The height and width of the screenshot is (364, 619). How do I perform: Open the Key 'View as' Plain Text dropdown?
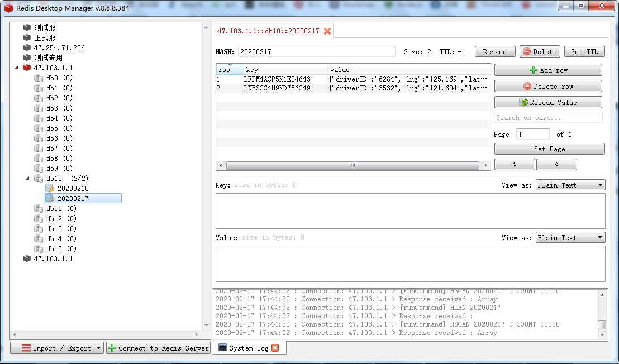click(570, 185)
